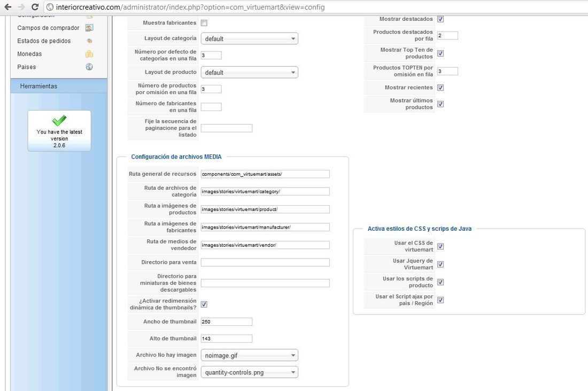The image size is (588, 391).
Task: Click the green checkmark version icon
Action: point(59,120)
